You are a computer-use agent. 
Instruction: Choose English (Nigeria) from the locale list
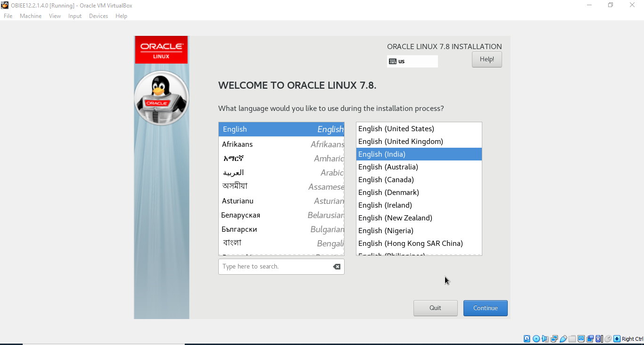tap(386, 230)
